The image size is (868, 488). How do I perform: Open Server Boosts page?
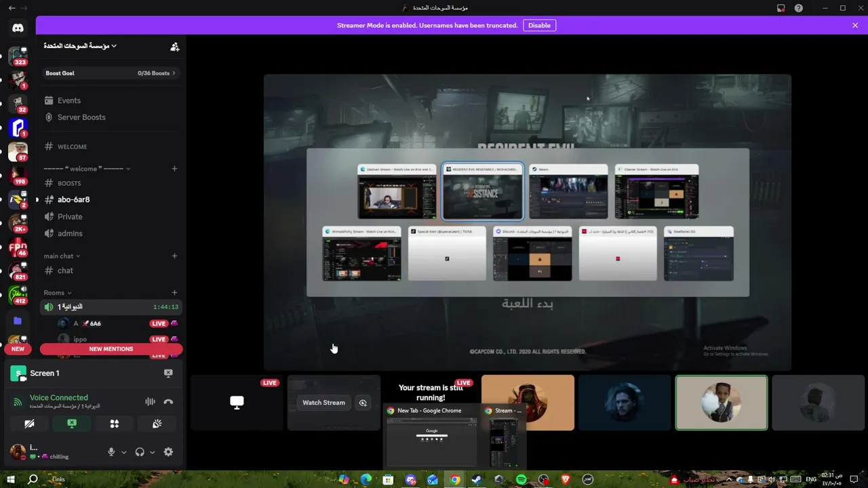pyautogui.click(x=112, y=117)
